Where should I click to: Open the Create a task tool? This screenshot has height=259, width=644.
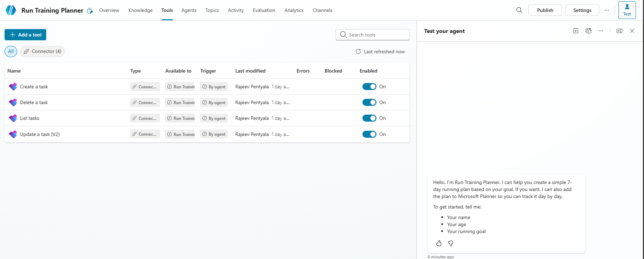[x=34, y=87]
